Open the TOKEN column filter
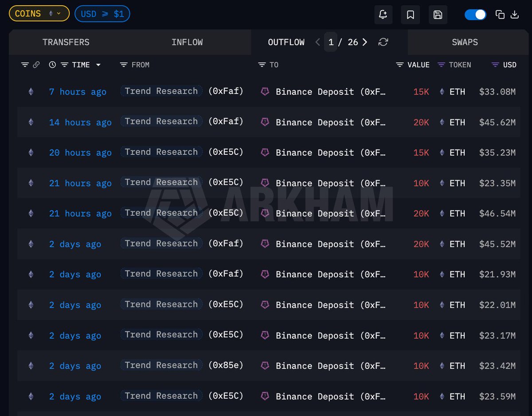Image resolution: width=532 pixels, height=416 pixels. (441, 65)
